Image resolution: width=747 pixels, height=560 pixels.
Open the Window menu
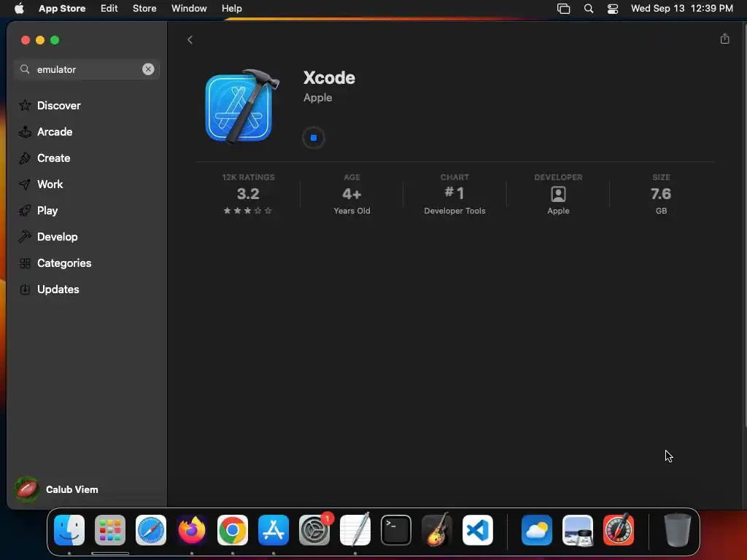(189, 8)
